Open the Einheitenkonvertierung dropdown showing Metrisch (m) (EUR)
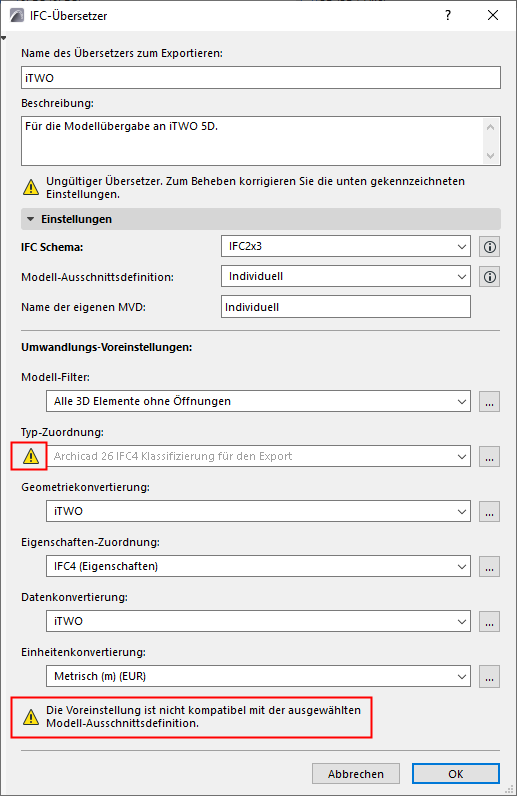The image size is (517, 796). pos(258,676)
